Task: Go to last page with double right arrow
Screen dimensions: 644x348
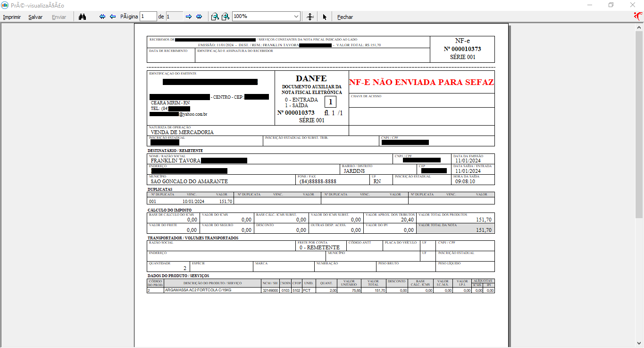Action: (x=199, y=17)
